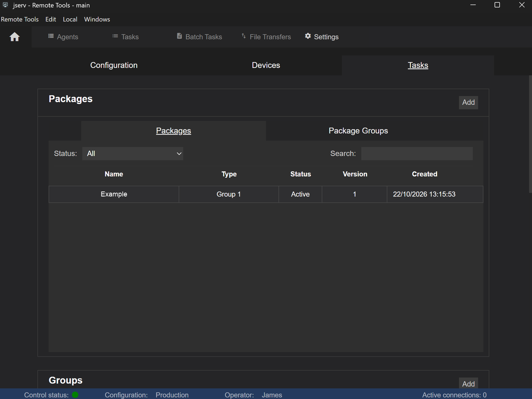
Task: Click the Settings gear icon
Action: [x=308, y=36]
